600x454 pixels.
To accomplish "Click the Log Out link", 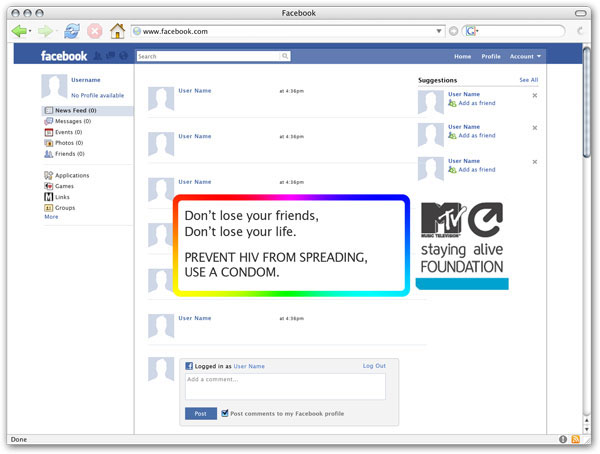I will (374, 366).
